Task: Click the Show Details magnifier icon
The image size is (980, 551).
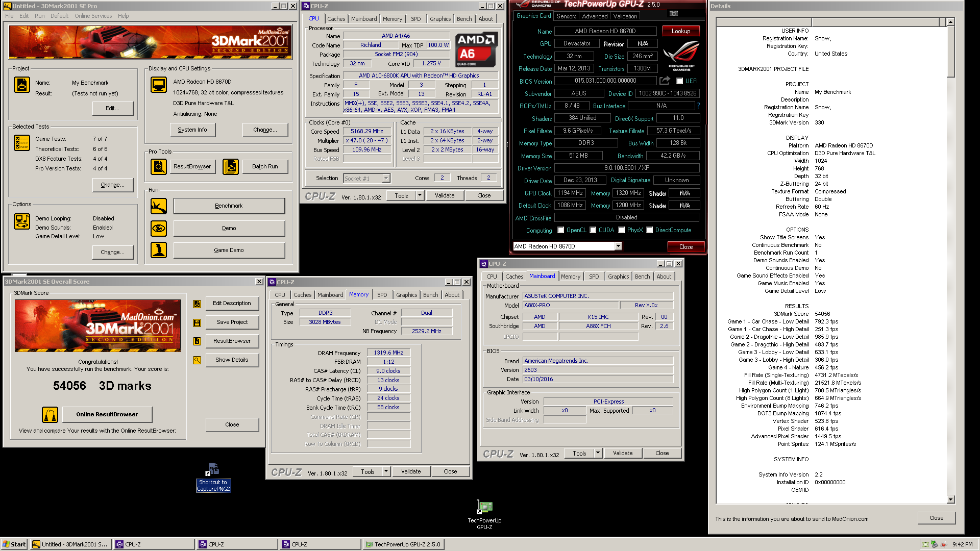Action: click(x=197, y=360)
